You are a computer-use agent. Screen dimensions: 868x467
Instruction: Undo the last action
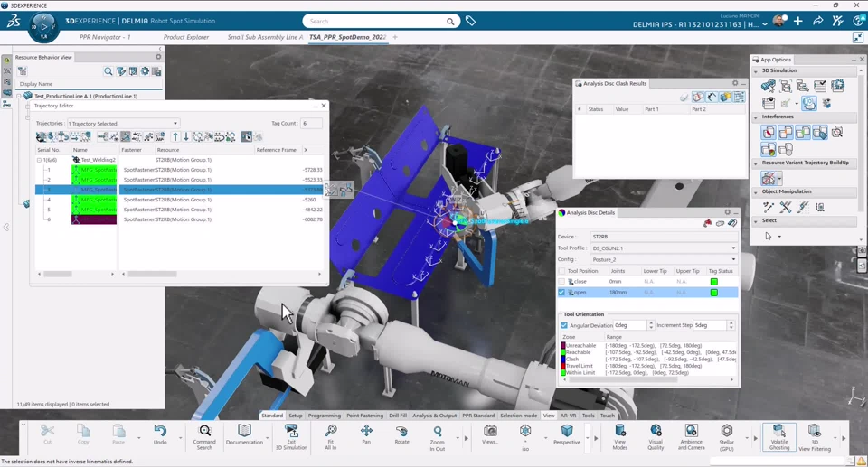[x=160, y=434]
